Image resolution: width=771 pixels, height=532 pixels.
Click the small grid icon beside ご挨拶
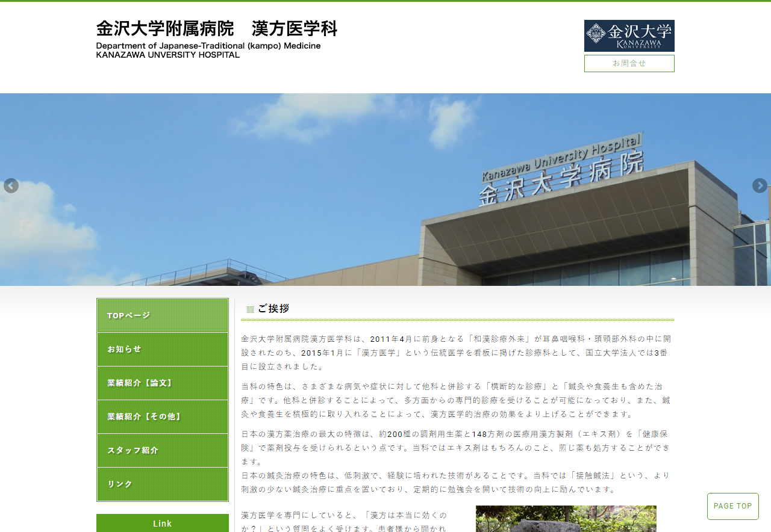250,309
